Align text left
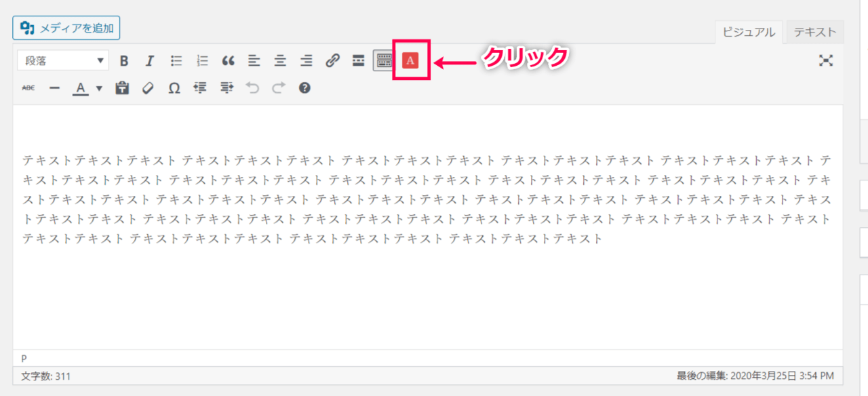The height and width of the screenshot is (396, 868). [x=254, y=60]
